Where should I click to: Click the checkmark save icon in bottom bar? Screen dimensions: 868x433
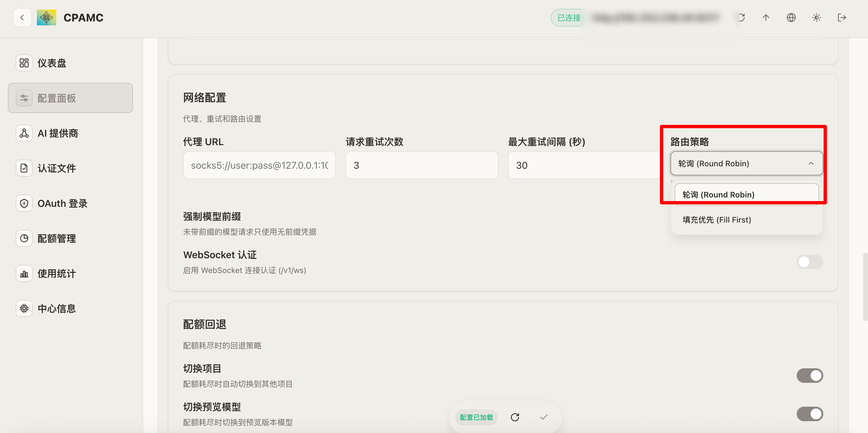544,417
